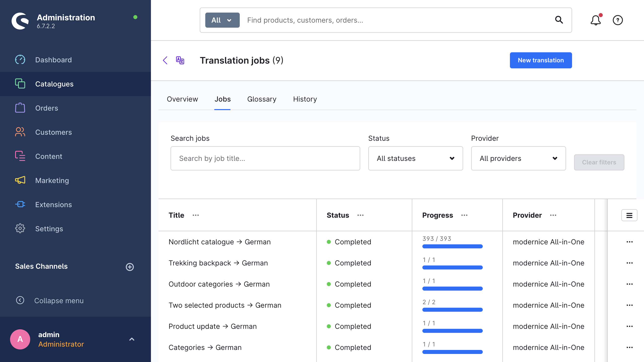Image resolution: width=644 pixels, height=362 pixels.
Task: Click the admin avatar circle
Action: tap(20, 339)
